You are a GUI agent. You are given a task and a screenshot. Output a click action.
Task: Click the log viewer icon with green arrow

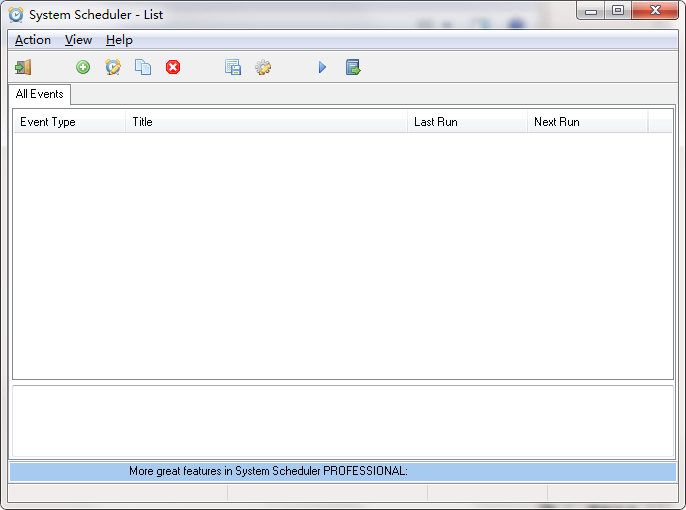pyautogui.click(x=353, y=67)
